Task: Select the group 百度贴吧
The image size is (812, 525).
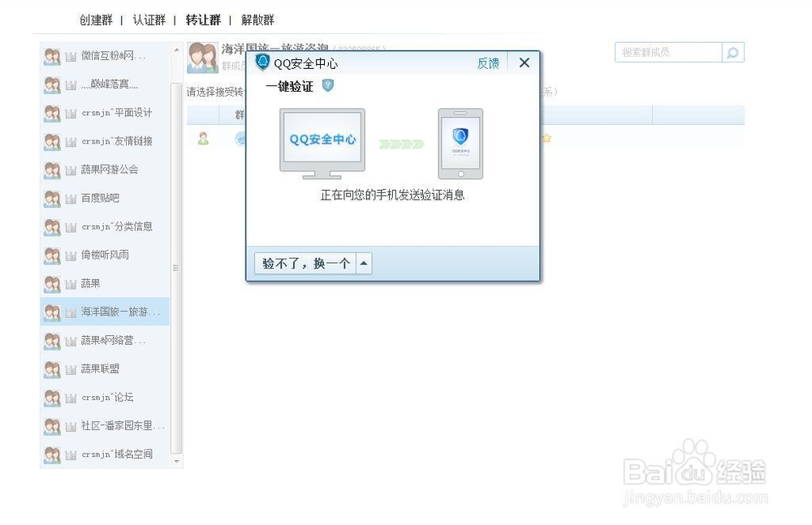Action: coord(105,198)
